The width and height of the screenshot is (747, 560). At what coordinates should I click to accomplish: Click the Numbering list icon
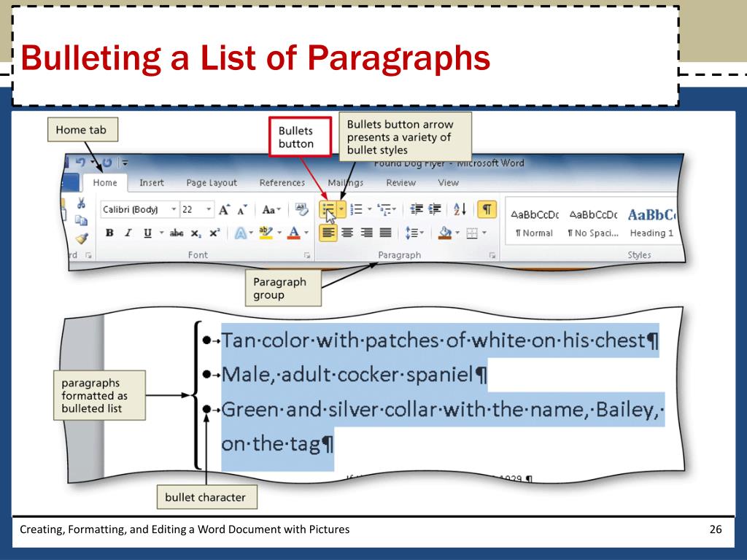pyautogui.click(x=356, y=209)
